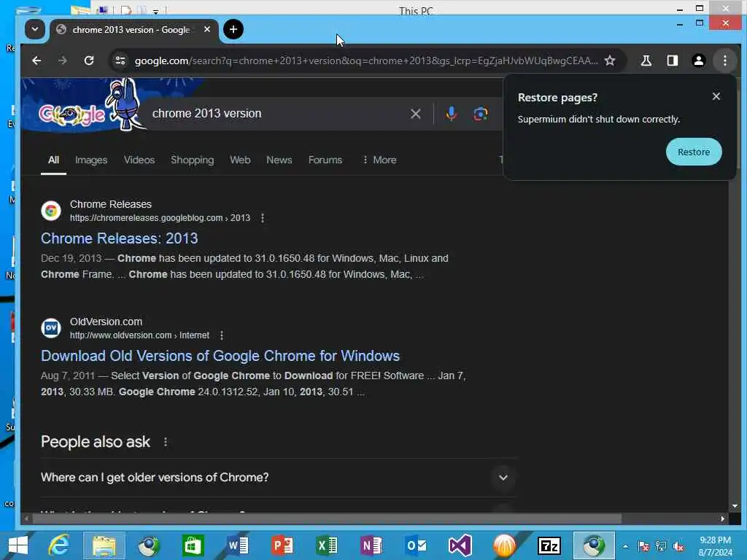Click the browser forward arrow
The width and height of the screenshot is (747, 560).
63,61
